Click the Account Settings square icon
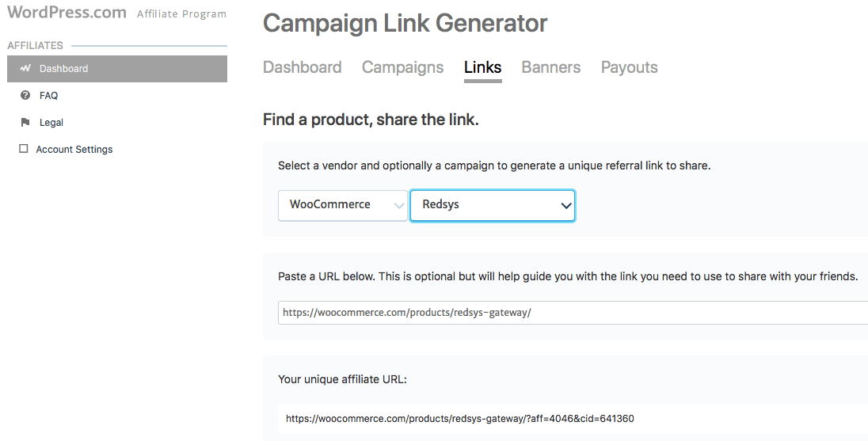The width and height of the screenshot is (868, 441). pyautogui.click(x=24, y=149)
